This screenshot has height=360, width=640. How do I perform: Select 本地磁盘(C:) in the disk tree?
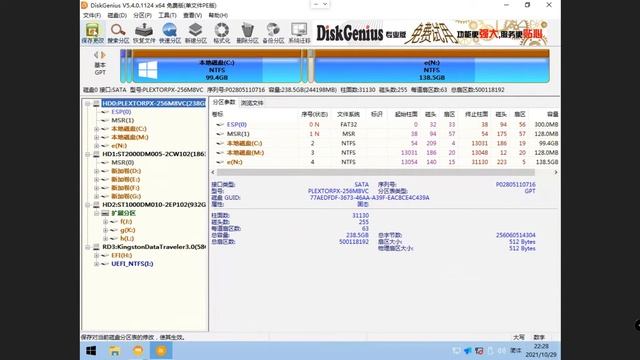point(129,129)
